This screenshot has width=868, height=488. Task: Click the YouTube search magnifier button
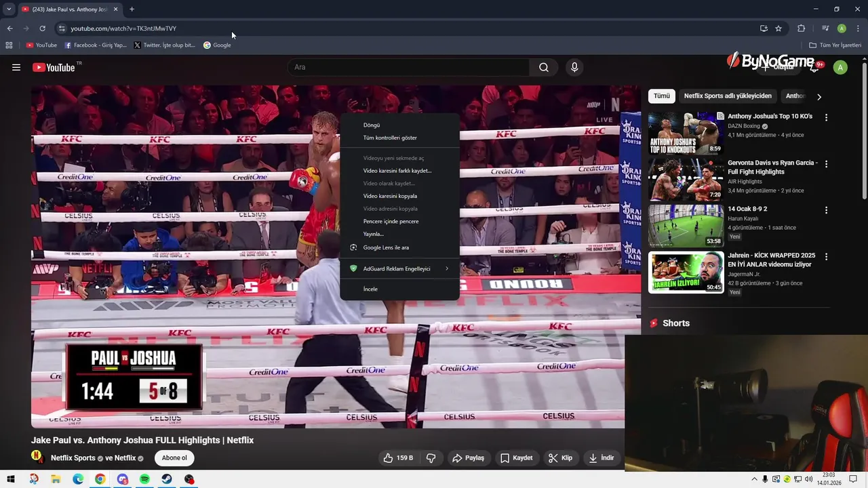(544, 67)
